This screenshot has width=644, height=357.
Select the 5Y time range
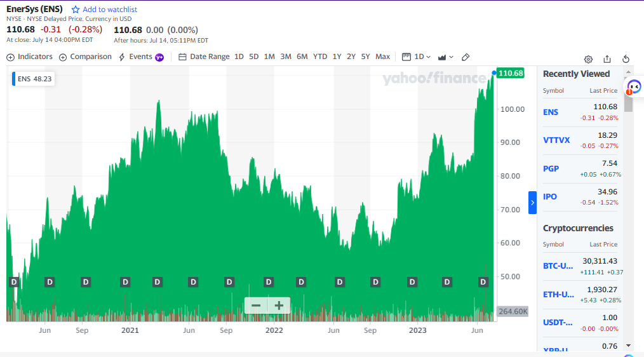[x=366, y=57]
